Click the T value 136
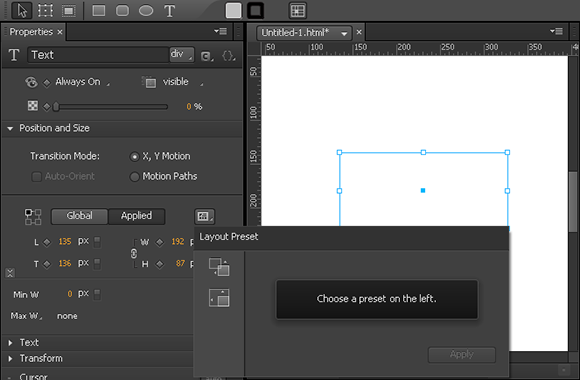 (x=65, y=263)
